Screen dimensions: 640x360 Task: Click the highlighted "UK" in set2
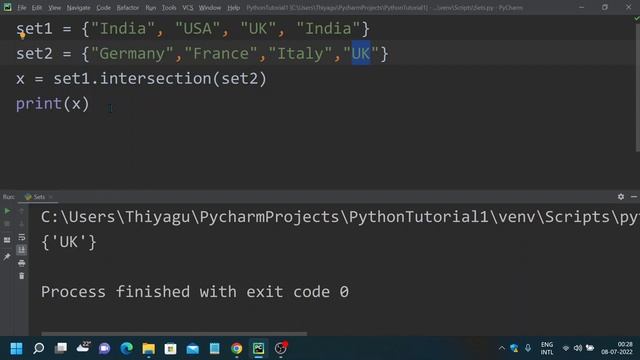pos(361,53)
